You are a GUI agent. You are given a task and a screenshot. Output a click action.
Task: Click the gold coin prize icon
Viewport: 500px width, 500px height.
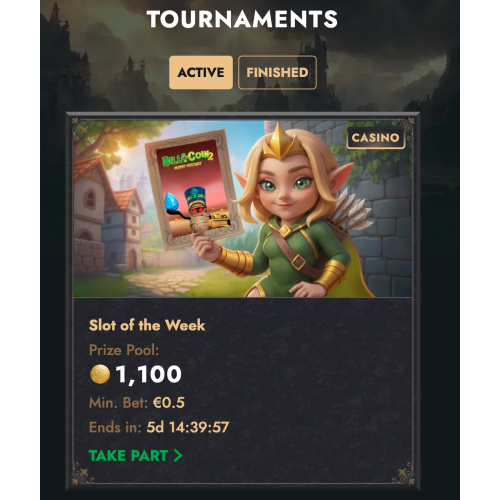(100, 374)
